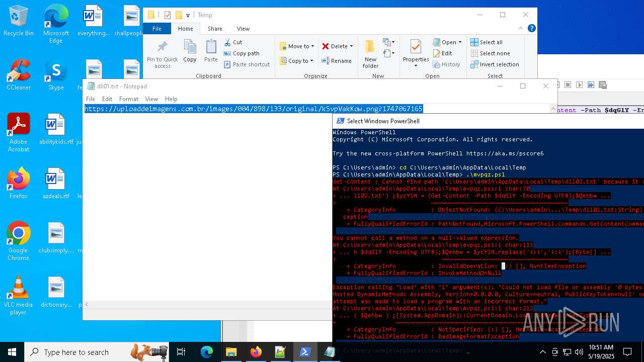Open Notepad View menu
The image size is (644, 362).
[x=151, y=99]
